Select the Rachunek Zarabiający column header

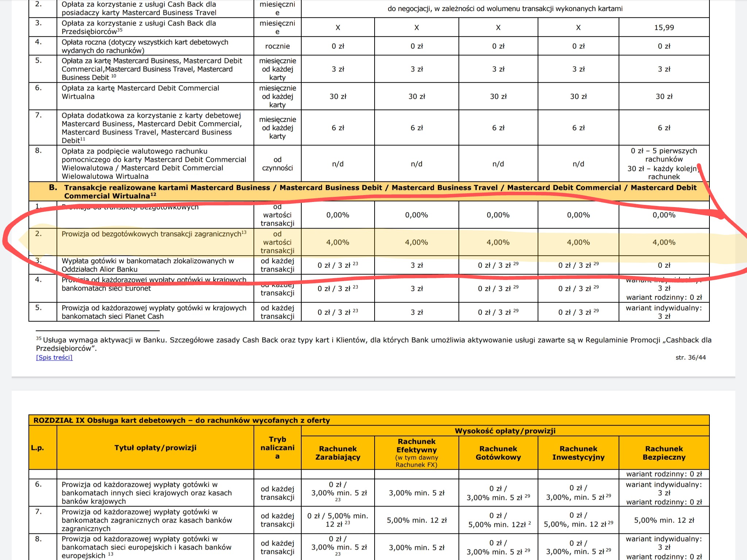coord(337,453)
